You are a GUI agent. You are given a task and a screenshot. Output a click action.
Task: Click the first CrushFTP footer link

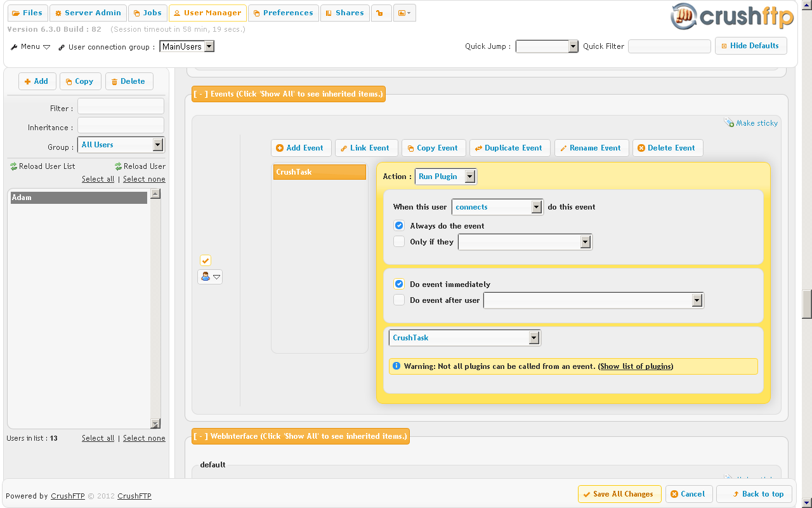pos(69,496)
